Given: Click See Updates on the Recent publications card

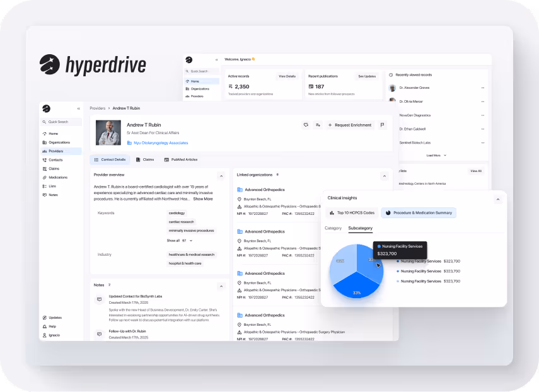Looking at the screenshot, I should (x=367, y=76).
